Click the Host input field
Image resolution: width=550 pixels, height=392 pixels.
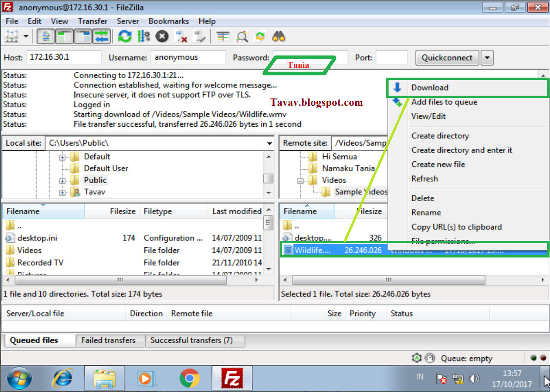64,57
